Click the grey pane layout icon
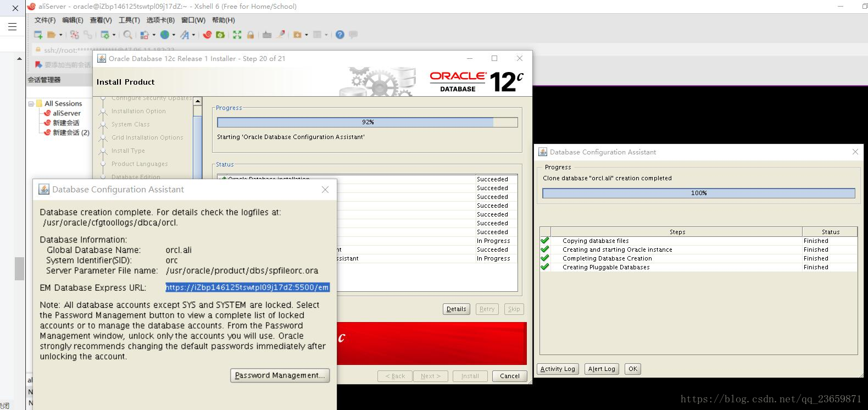Screen dimensions: 868x410 [x=317, y=35]
